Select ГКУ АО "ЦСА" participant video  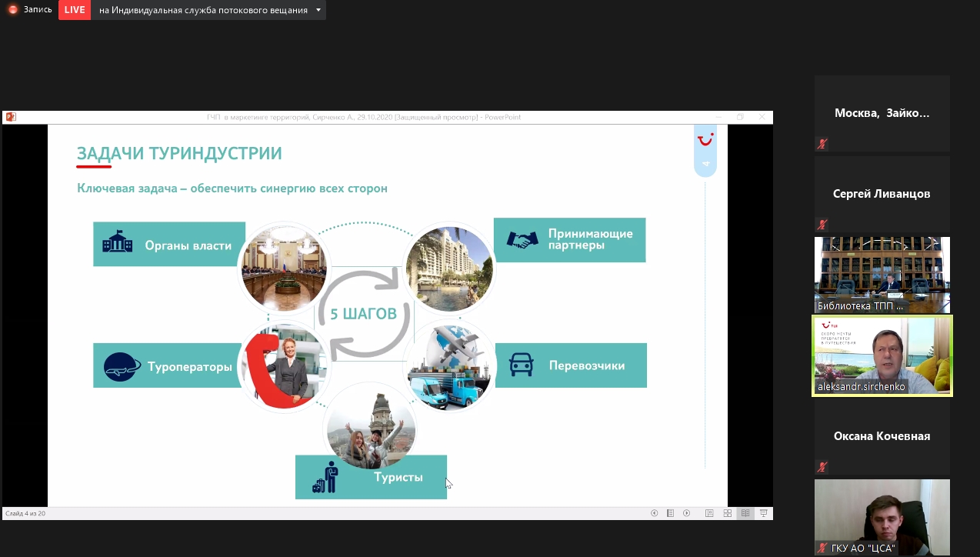(x=882, y=517)
